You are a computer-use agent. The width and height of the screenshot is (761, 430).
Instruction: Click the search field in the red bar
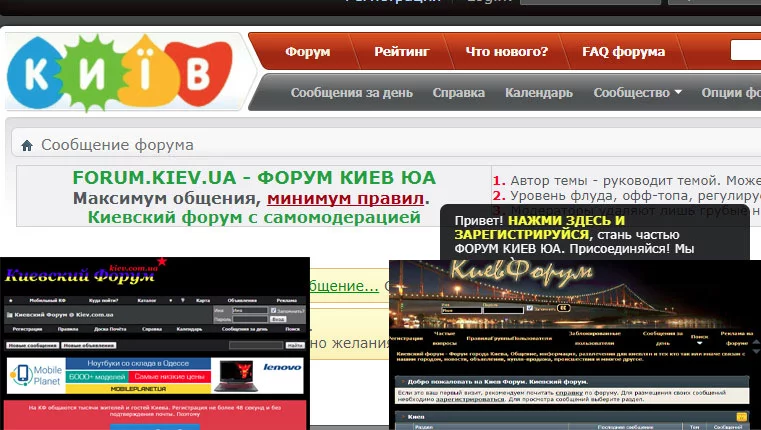coord(745,50)
